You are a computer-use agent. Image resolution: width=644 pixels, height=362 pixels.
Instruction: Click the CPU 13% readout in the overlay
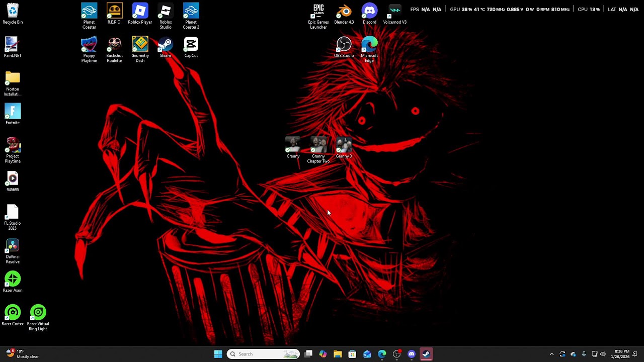point(589,10)
